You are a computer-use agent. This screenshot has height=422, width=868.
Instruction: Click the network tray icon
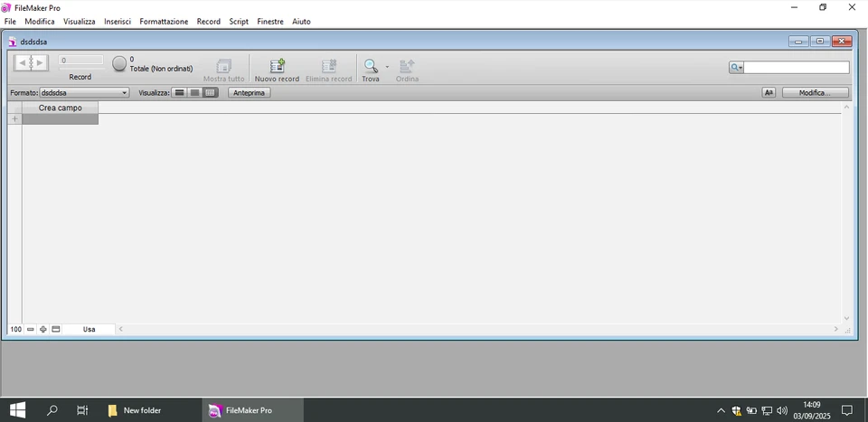(x=767, y=410)
